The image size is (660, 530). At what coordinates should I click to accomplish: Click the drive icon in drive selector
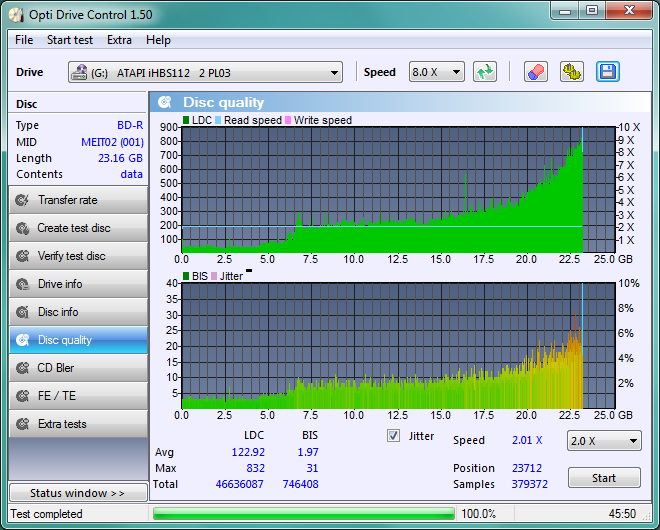click(x=79, y=72)
